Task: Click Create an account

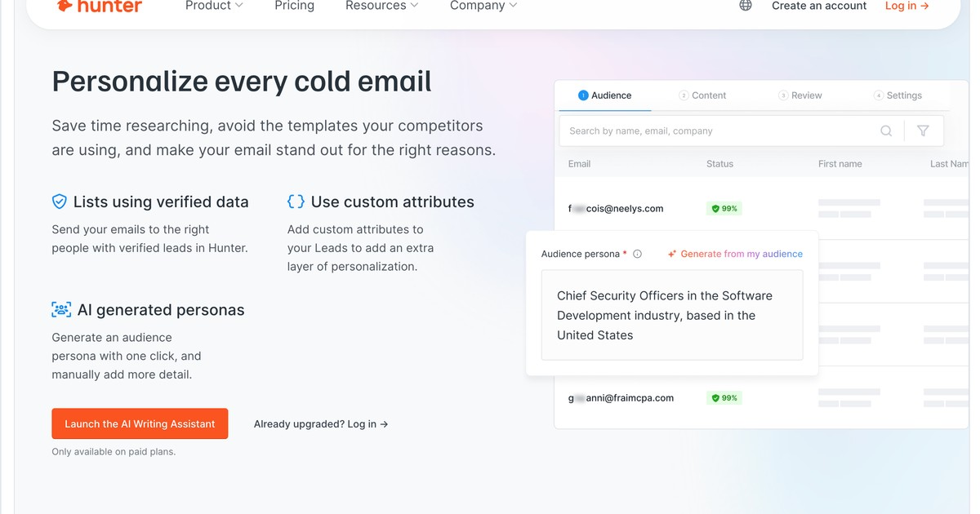Action: pos(819,6)
